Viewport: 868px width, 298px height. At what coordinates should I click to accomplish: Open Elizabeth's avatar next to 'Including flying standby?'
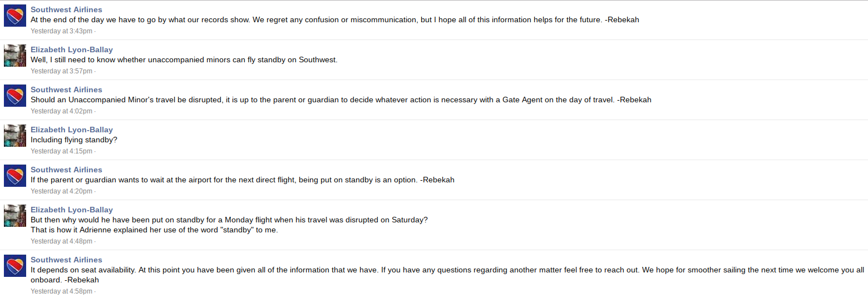click(x=15, y=136)
